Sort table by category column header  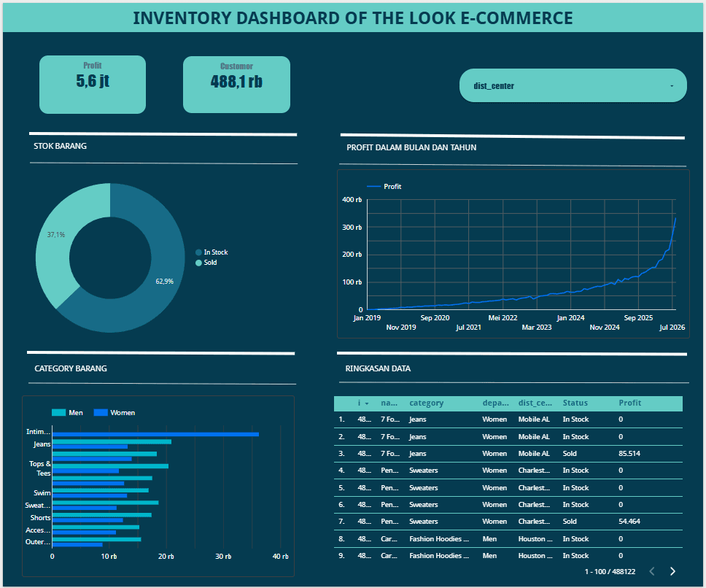point(426,403)
